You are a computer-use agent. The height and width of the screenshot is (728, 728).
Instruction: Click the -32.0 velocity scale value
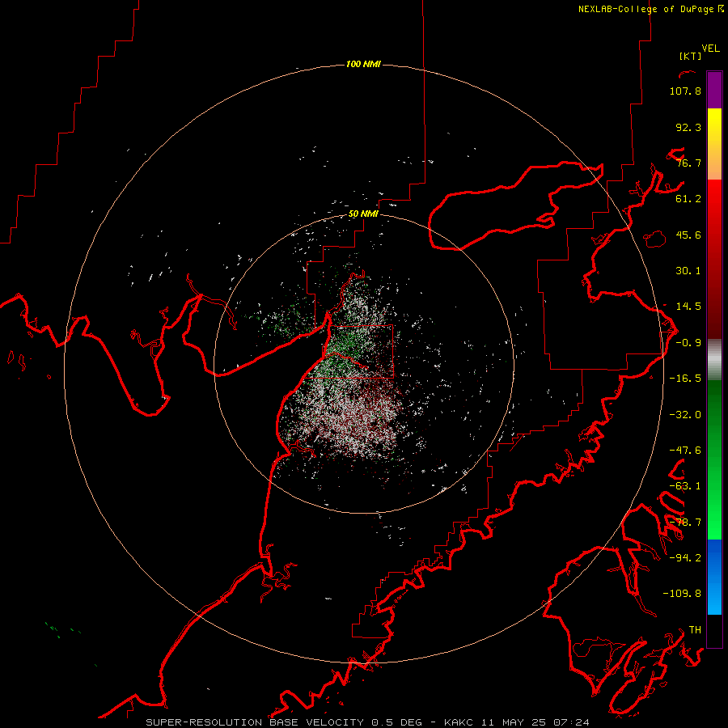685,415
